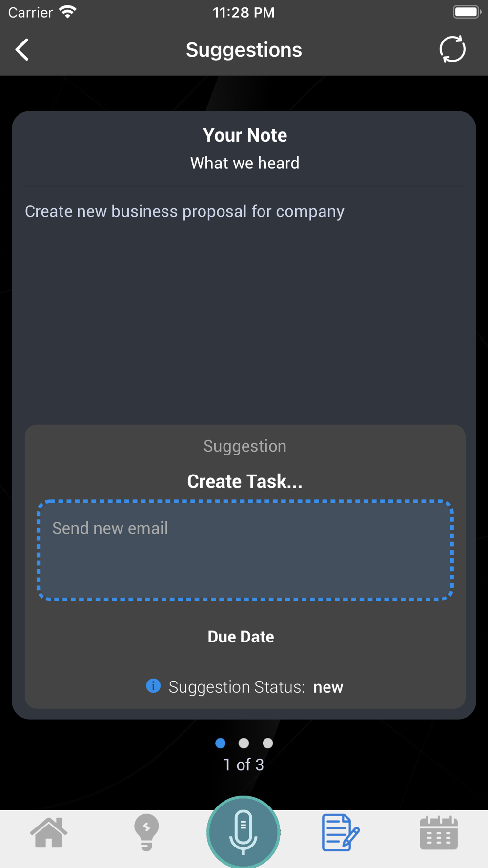Open the Home tab
The image size is (488, 868).
pyautogui.click(x=49, y=833)
